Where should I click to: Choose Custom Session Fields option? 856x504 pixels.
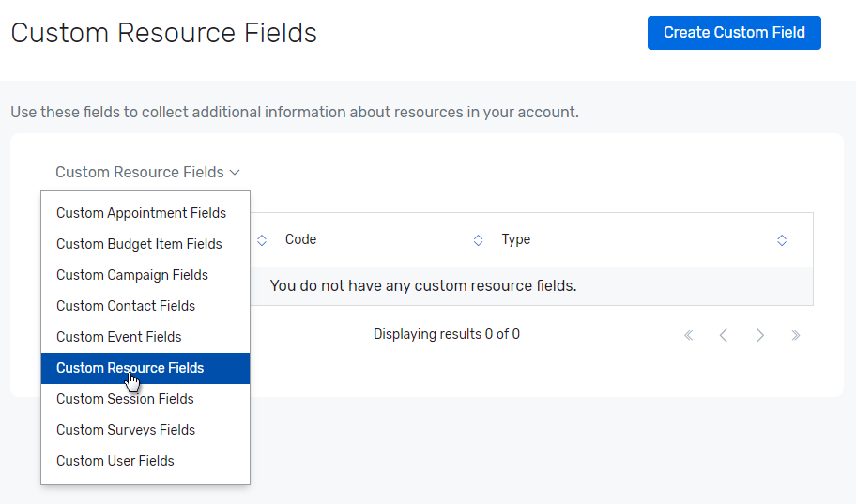point(145,399)
